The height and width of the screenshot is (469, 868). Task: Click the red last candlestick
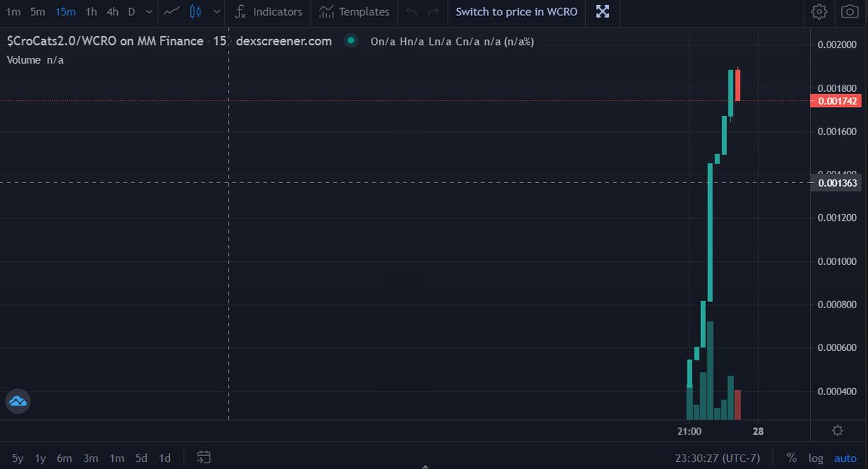point(738,85)
